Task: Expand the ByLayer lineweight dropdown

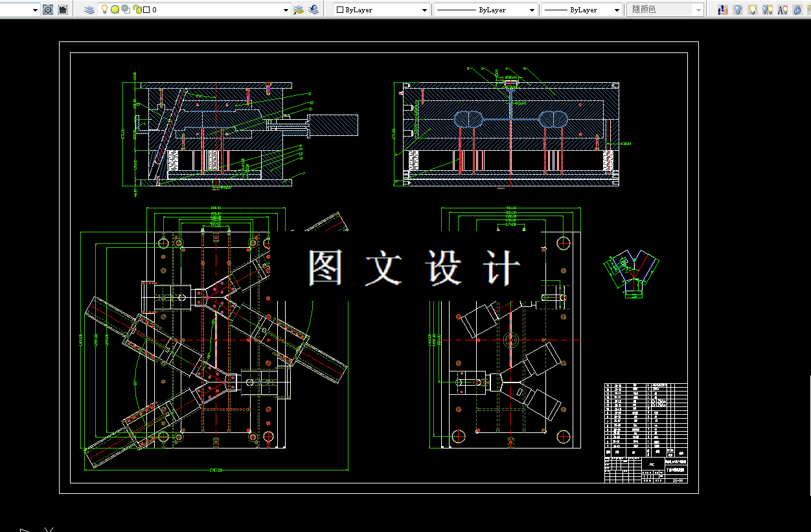Action: [582, 10]
